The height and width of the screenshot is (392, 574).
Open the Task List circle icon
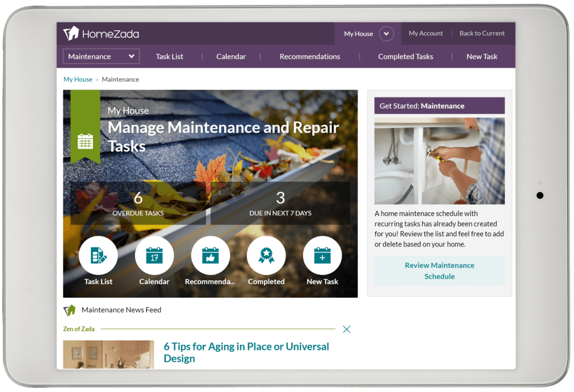pyautogui.click(x=98, y=255)
